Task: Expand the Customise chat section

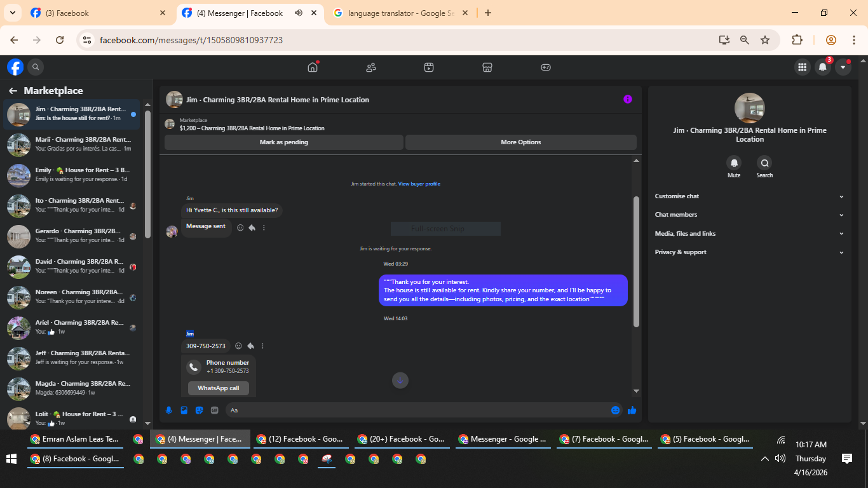Action: [x=750, y=196]
